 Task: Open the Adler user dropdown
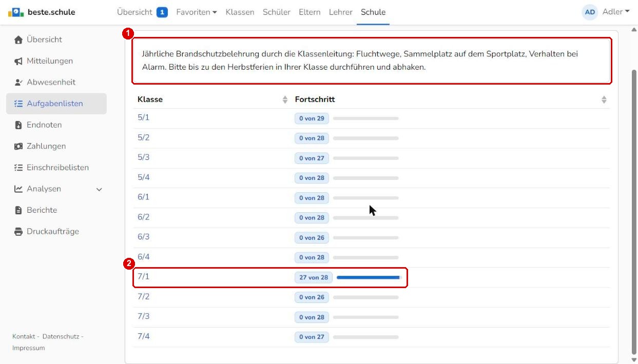click(x=616, y=12)
